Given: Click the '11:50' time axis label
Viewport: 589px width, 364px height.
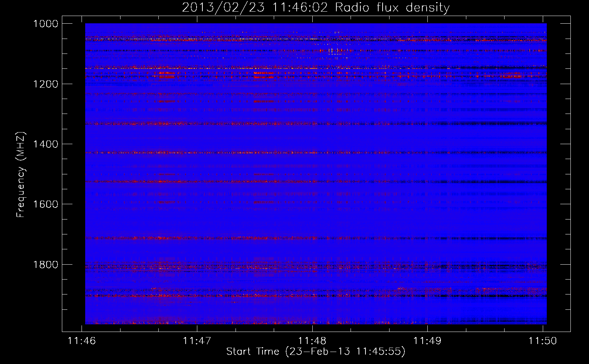Looking at the screenshot, I should click(x=543, y=341).
